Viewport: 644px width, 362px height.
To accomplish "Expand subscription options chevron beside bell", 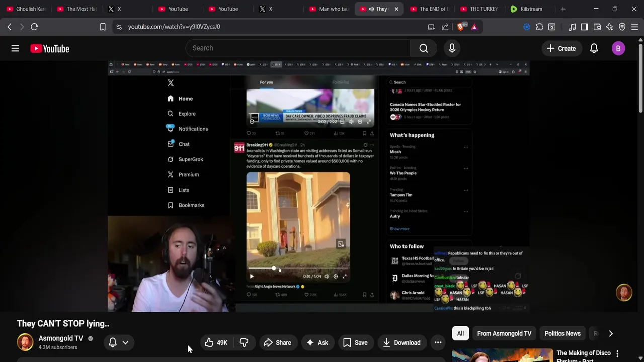I will coord(125,343).
